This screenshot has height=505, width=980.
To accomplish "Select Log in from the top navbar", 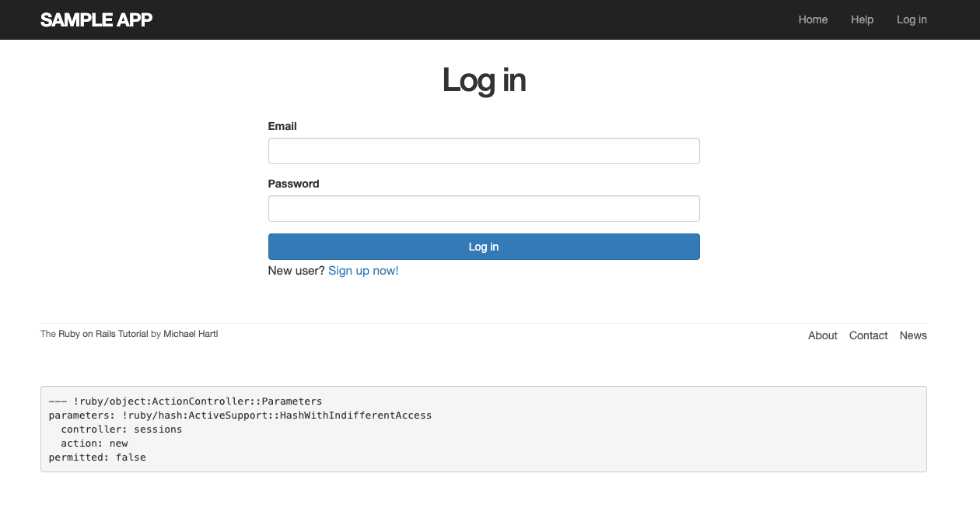I will [912, 19].
